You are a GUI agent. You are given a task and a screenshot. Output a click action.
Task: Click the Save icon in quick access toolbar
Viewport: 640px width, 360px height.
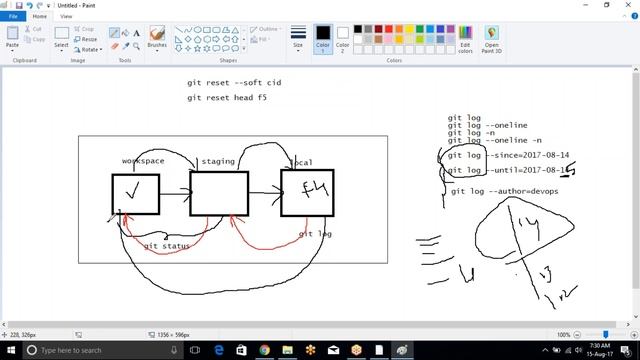coord(19,5)
